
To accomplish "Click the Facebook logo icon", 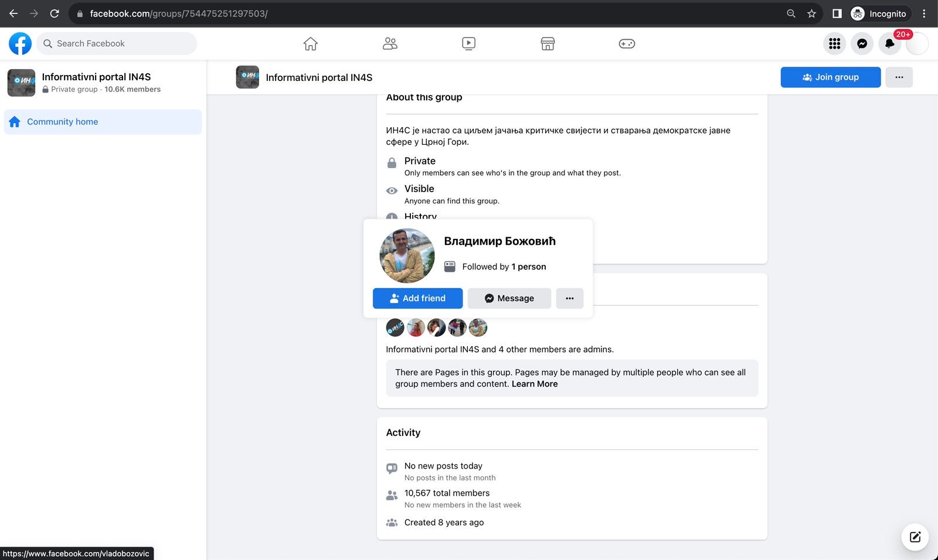I will [x=20, y=43].
